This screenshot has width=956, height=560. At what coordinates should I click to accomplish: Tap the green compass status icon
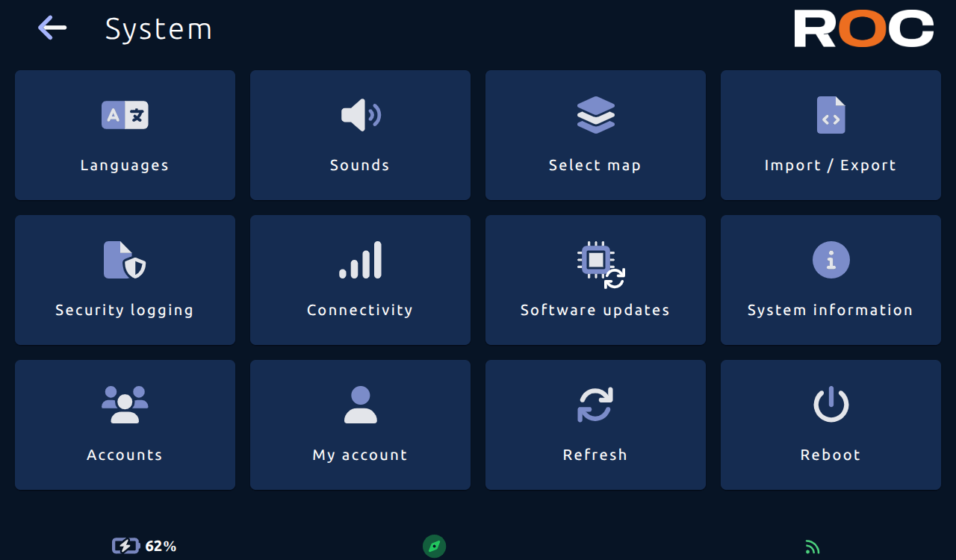(x=435, y=547)
